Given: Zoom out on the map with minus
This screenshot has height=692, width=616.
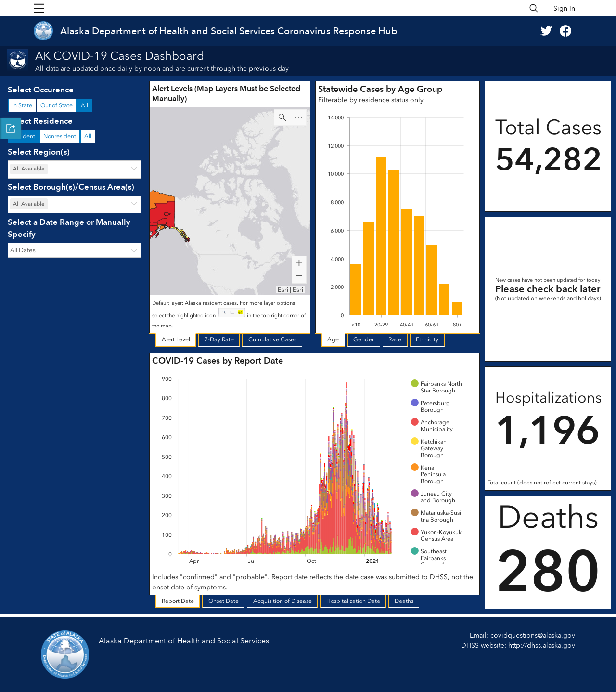Looking at the screenshot, I should 299,276.
